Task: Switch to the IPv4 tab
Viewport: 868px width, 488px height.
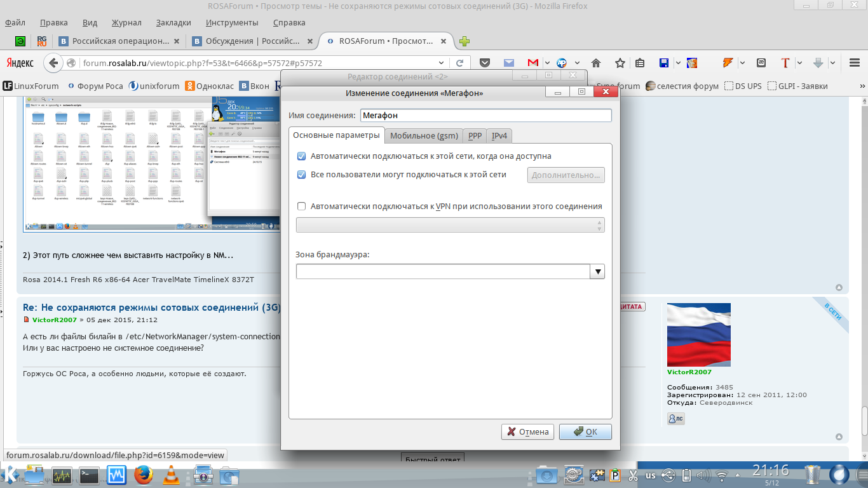Action: tap(499, 135)
